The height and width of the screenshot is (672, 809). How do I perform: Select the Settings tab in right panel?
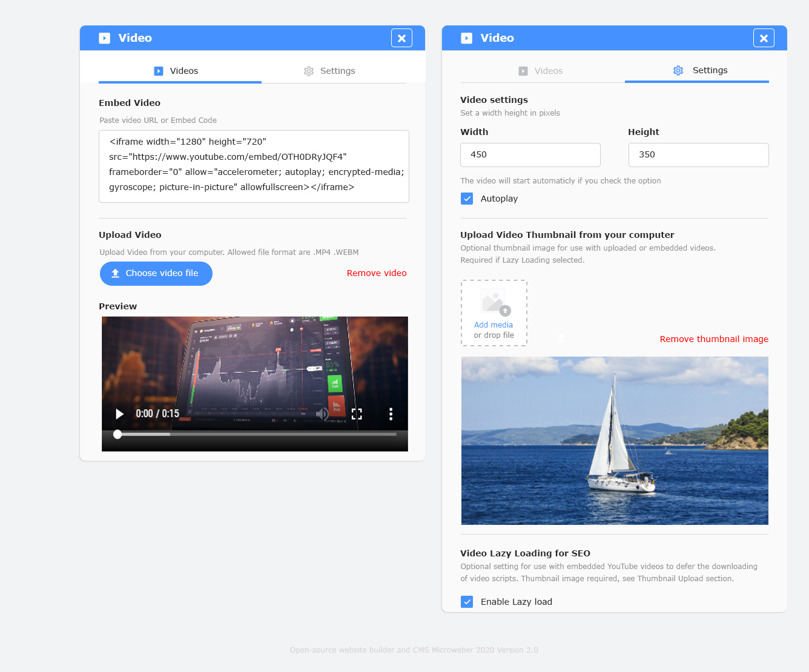(697, 70)
